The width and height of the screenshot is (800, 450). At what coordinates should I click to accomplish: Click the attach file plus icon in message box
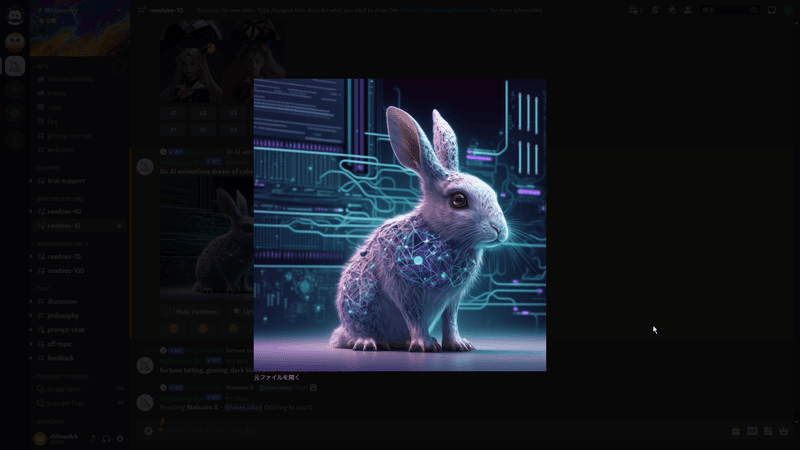(x=148, y=431)
